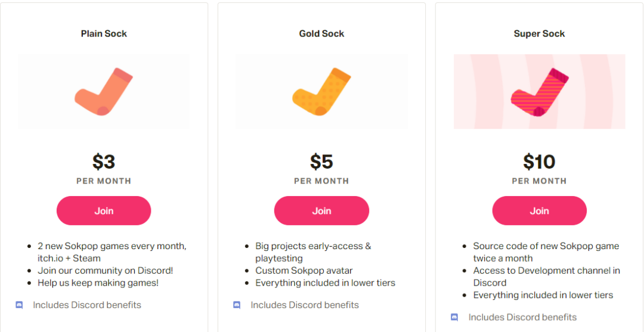
Task: Click Discord icon under Super Sock tier
Action: pos(454,317)
